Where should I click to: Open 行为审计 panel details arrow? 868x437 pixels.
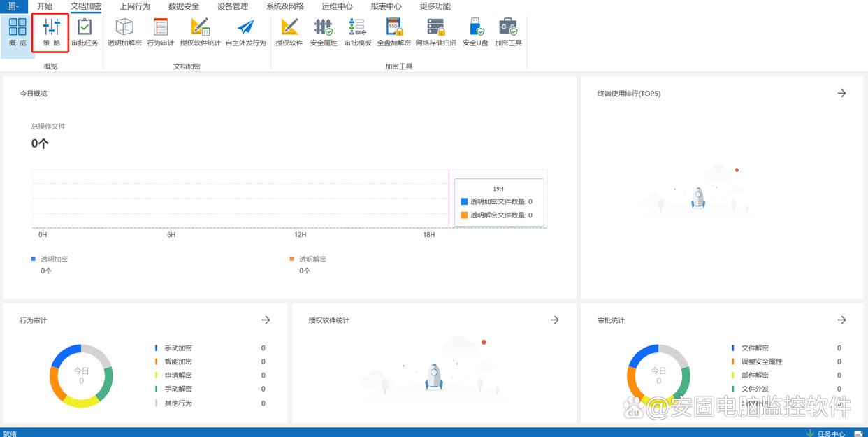click(266, 320)
